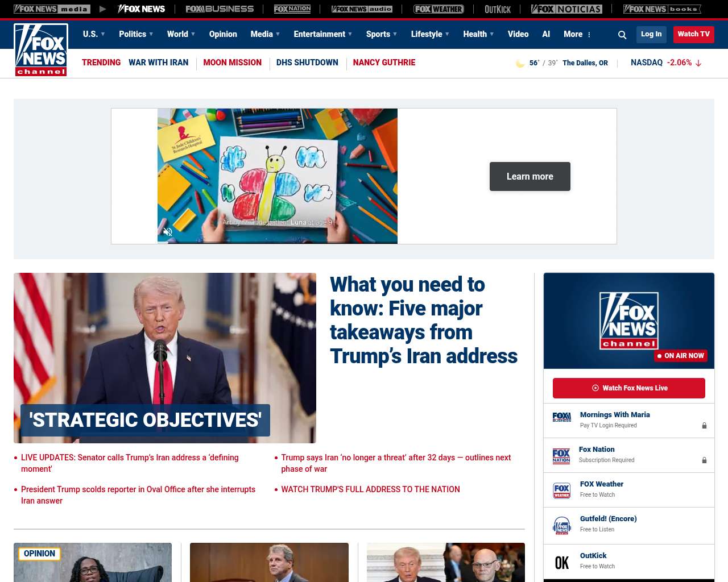This screenshot has width=728, height=582.
Task: Click the ad video progress bar
Action: pyautogui.click(x=278, y=243)
